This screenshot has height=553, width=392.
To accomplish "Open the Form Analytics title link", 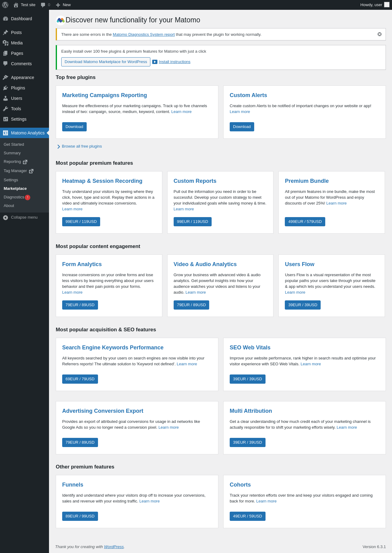I will (x=82, y=264).
